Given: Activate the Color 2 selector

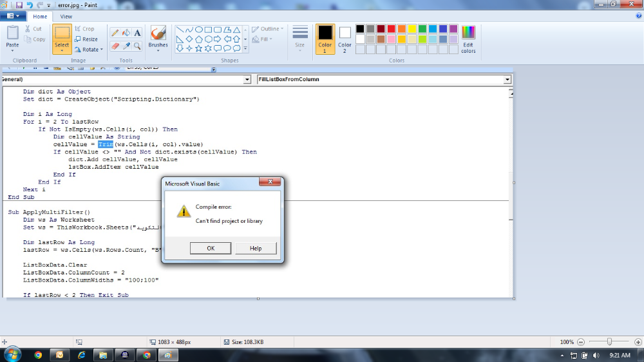Looking at the screenshot, I should coord(345,39).
